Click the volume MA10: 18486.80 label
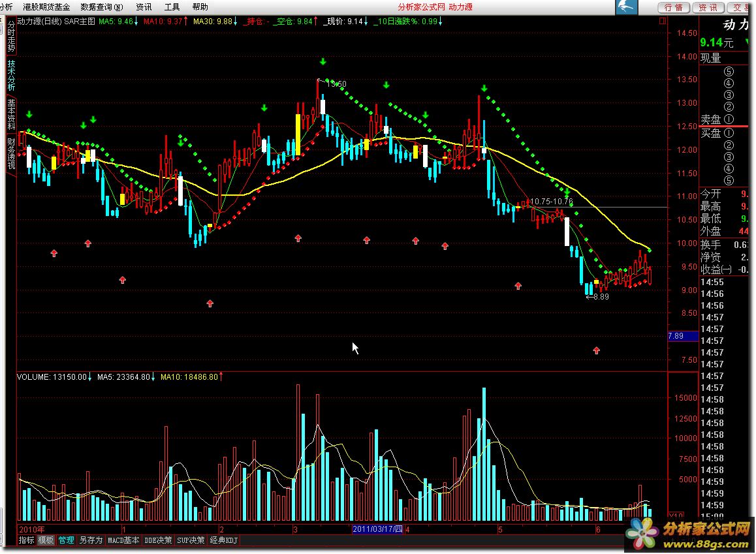This screenshot has height=554, width=756. pos(191,377)
